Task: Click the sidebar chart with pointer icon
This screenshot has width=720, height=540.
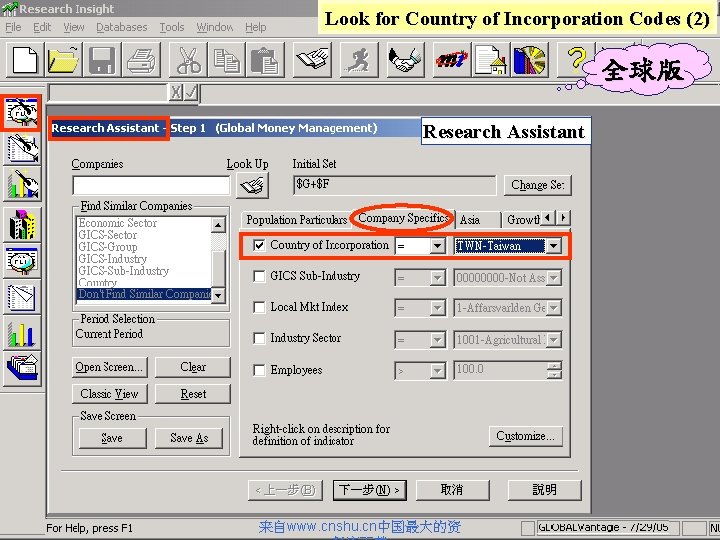Action: click(22, 184)
